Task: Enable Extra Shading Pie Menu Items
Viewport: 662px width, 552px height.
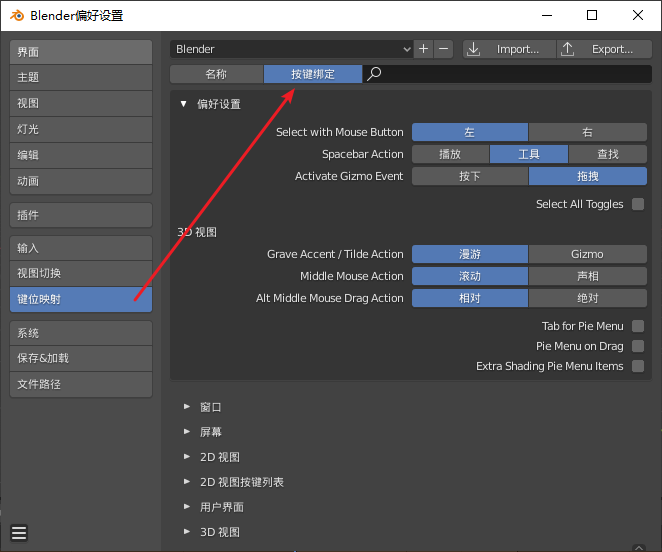Action: (x=638, y=366)
